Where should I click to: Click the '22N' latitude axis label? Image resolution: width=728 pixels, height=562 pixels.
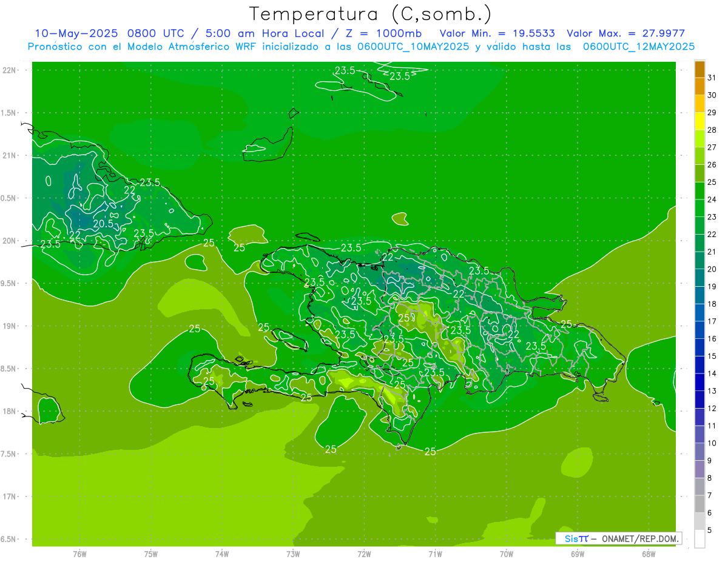[x=10, y=70]
